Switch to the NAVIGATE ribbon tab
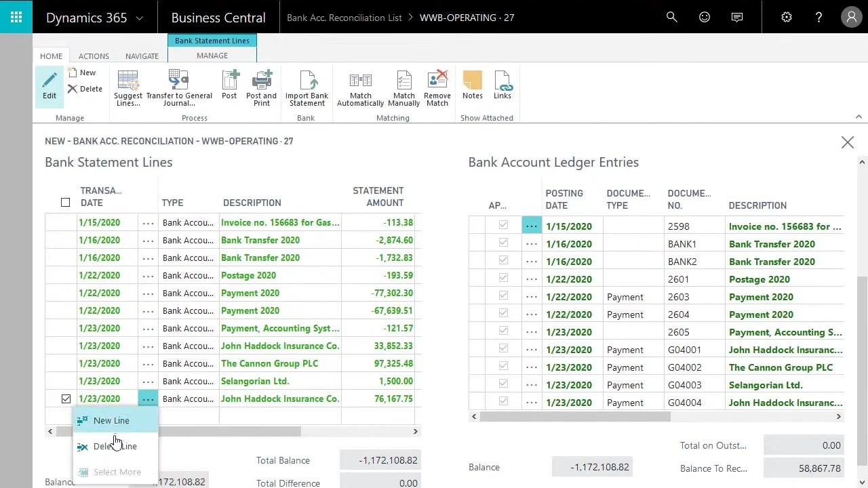 [x=142, y=56]
